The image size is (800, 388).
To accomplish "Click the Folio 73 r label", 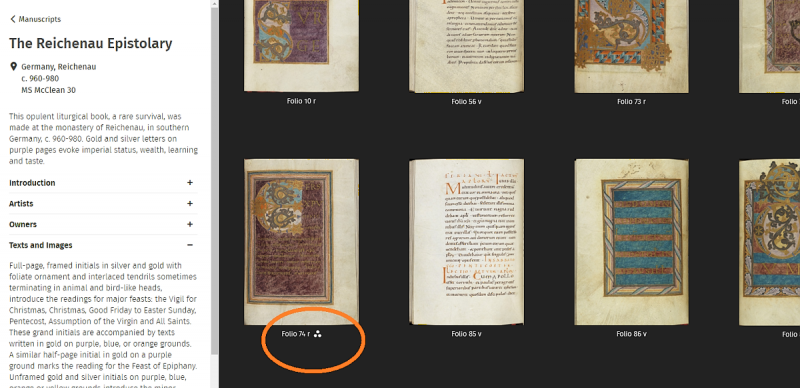I will pos(632,102).
